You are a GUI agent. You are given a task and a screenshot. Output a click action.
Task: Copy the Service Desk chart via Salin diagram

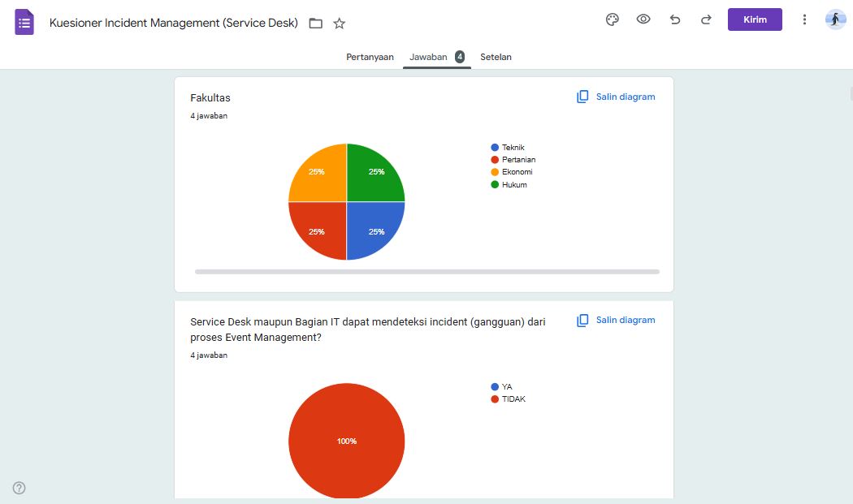pos(616,320)
